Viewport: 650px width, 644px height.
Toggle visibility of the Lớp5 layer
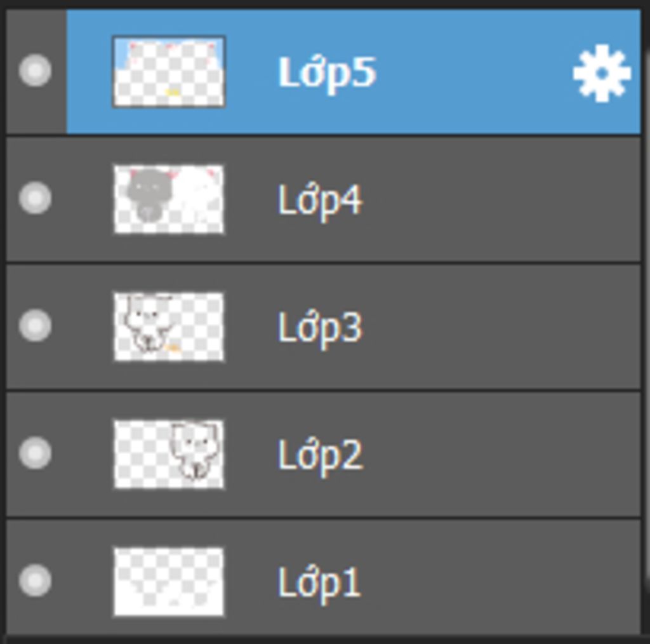pos(36,70)
